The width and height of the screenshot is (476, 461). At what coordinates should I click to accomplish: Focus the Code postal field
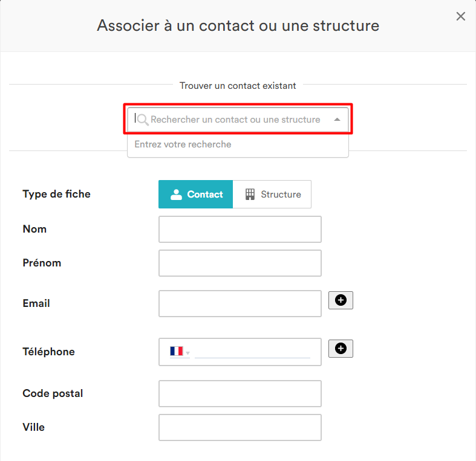[x=240, y=394]
